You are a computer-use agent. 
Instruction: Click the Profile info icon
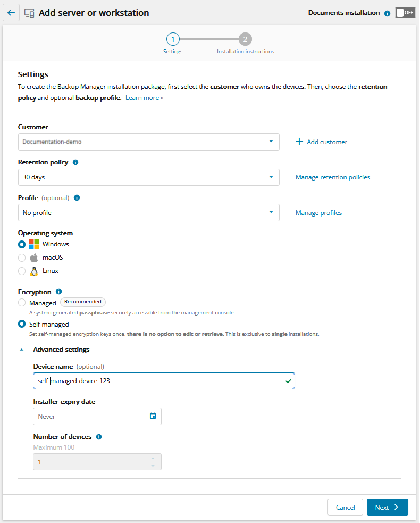click(77, 198)
